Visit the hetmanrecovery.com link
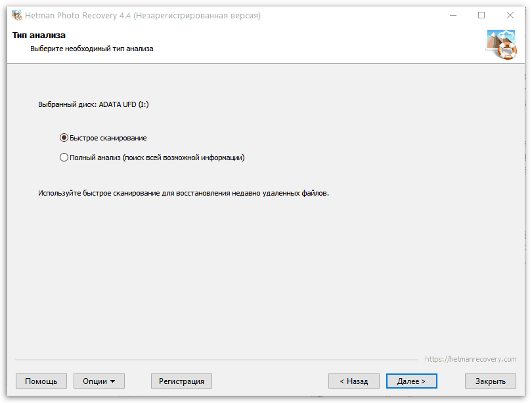Viewport: 532px width, 403px height. click(470, 359)
